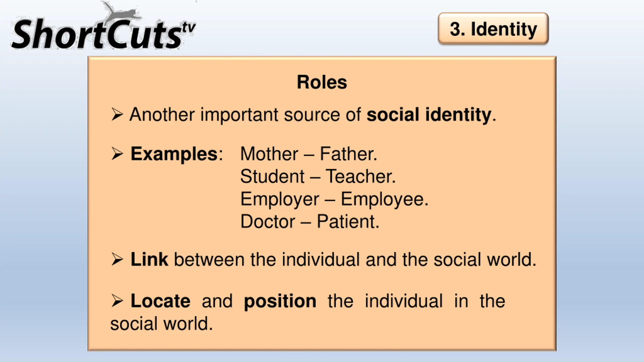
Task: Click the arrow bullet before 'Another important'
Action: point(117,115)
